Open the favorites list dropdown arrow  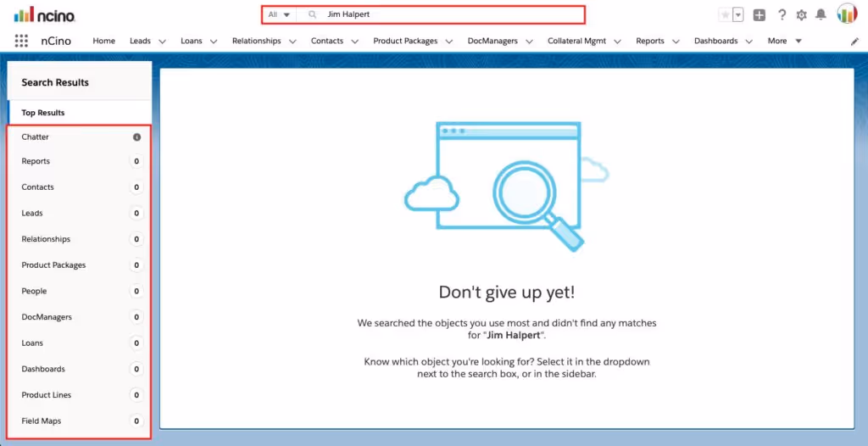point(738,15)
